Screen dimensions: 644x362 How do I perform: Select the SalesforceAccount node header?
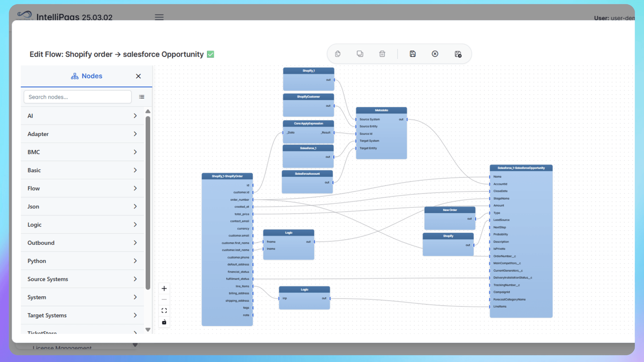click(x=307, y=173)
